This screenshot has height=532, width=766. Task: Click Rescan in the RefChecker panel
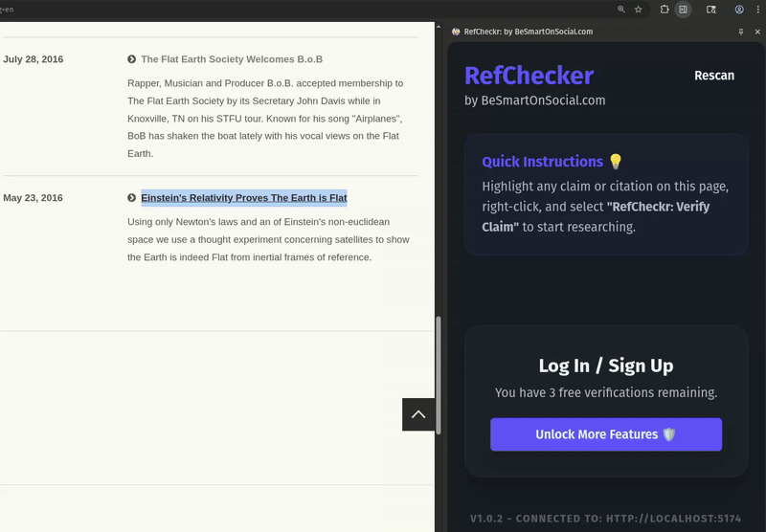[714, 76]
